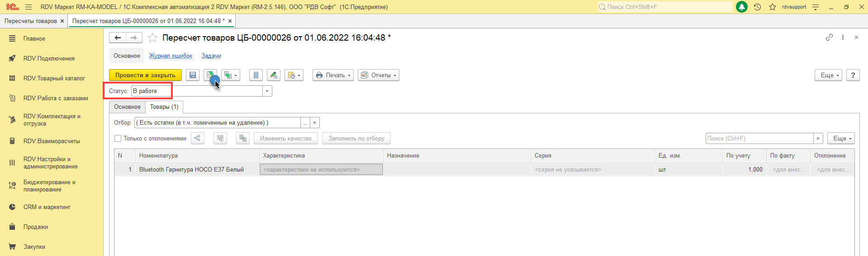868x256 pixels.
Task: Click the green notifications bell icon
Action: (x=742, y=7)
